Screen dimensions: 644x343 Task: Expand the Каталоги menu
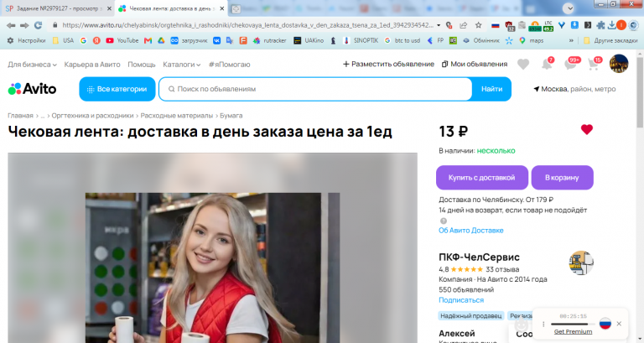click(181, 65)
